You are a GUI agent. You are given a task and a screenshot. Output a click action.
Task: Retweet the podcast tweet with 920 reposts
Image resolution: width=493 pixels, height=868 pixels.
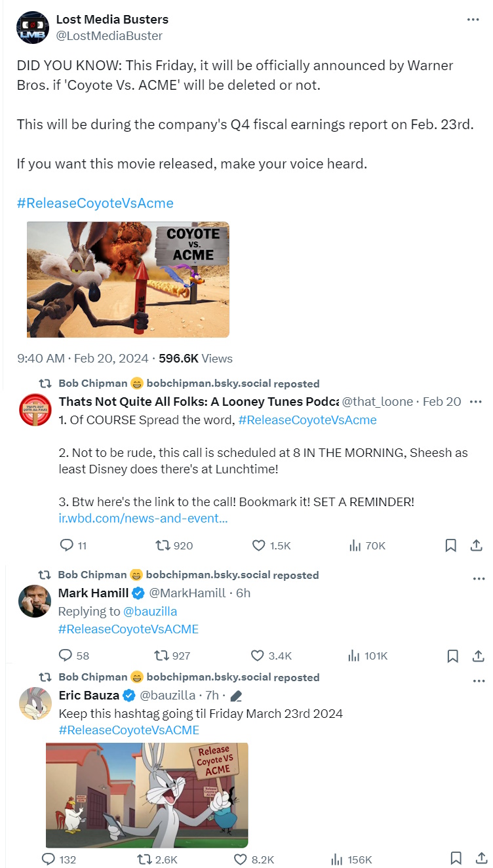point(174,545)
